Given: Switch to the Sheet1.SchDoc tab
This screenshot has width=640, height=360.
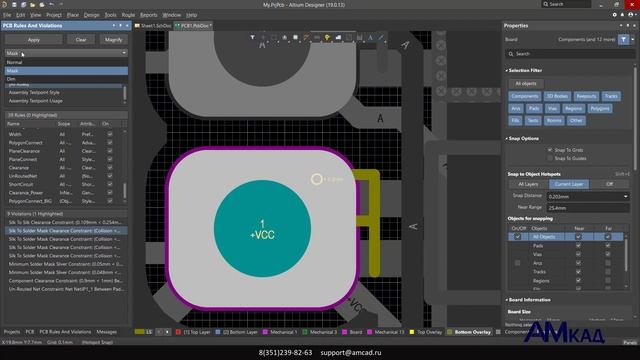Looking at the screenshot, I should pos(153,26).
